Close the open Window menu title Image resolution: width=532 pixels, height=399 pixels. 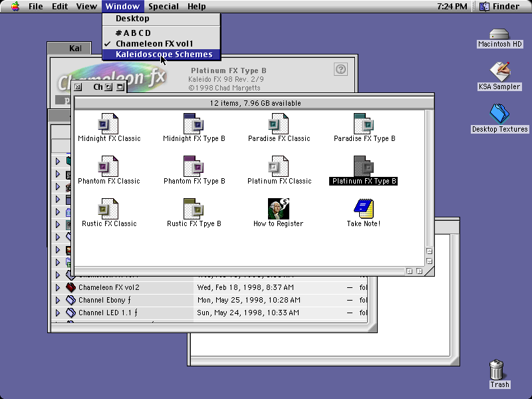(122, 7)
